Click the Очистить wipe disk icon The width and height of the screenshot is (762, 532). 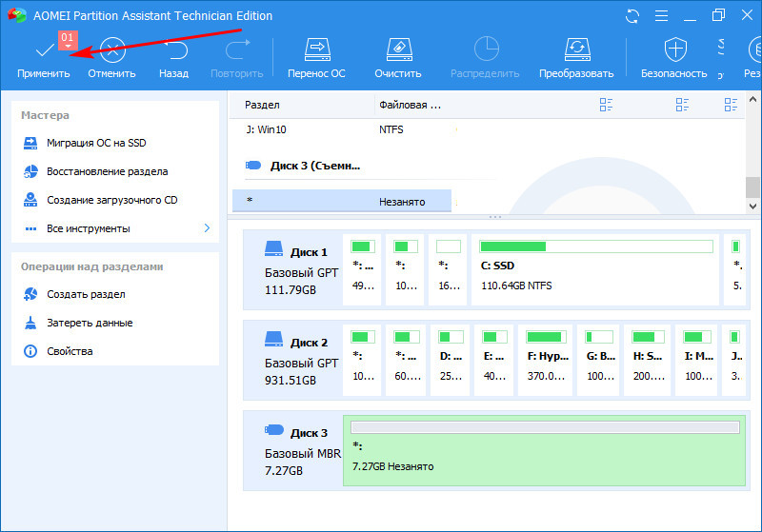398,49
